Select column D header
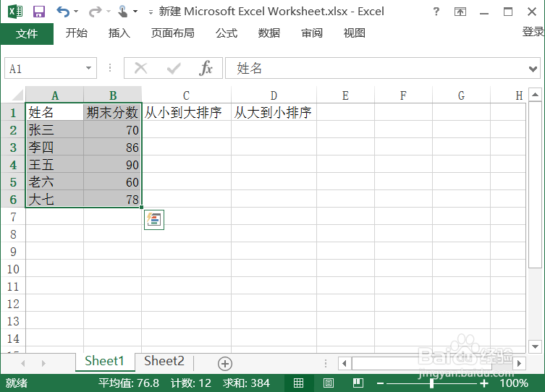This screenshot has height=392, width=545. pyautogui.click(x=274, y=95)
